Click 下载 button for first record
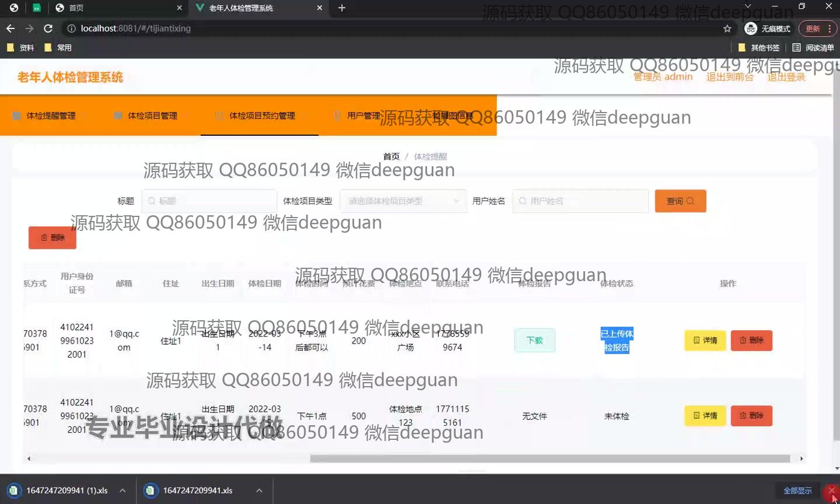Screen dimensions: 840x504 (x=534, y=341)
